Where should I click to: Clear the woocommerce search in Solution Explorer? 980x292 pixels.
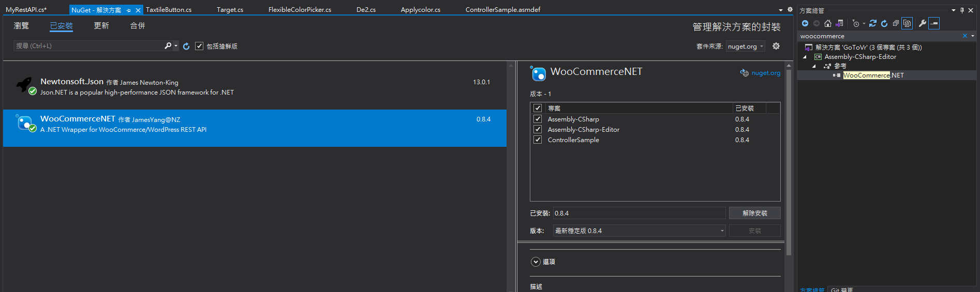964,36
